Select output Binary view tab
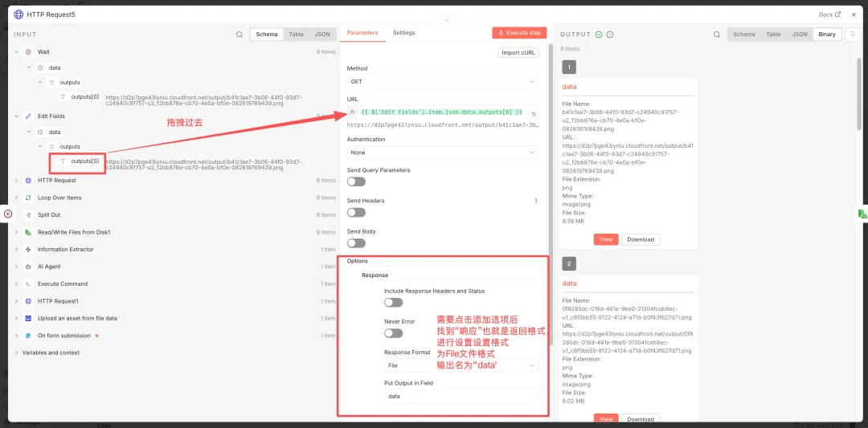This screenshot has height=428, width=868. click(827, 35)
